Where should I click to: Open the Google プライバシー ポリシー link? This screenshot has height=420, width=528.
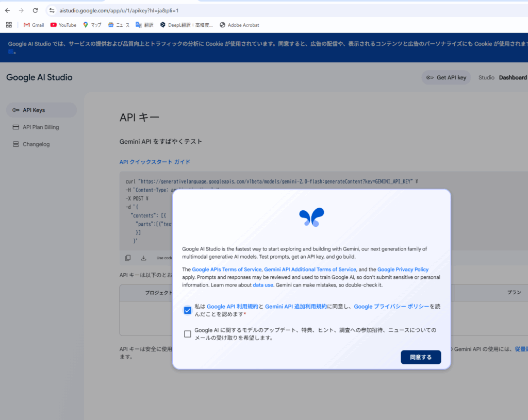pos(392,306)
